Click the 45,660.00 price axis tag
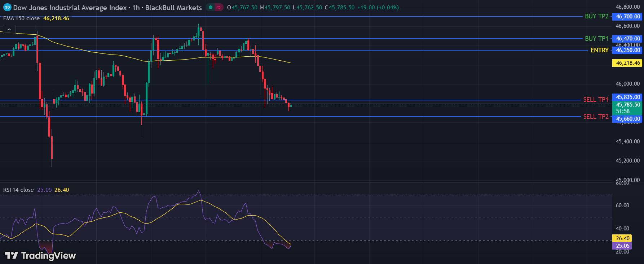This screenshot has width=644, height=264. (627, 119)
